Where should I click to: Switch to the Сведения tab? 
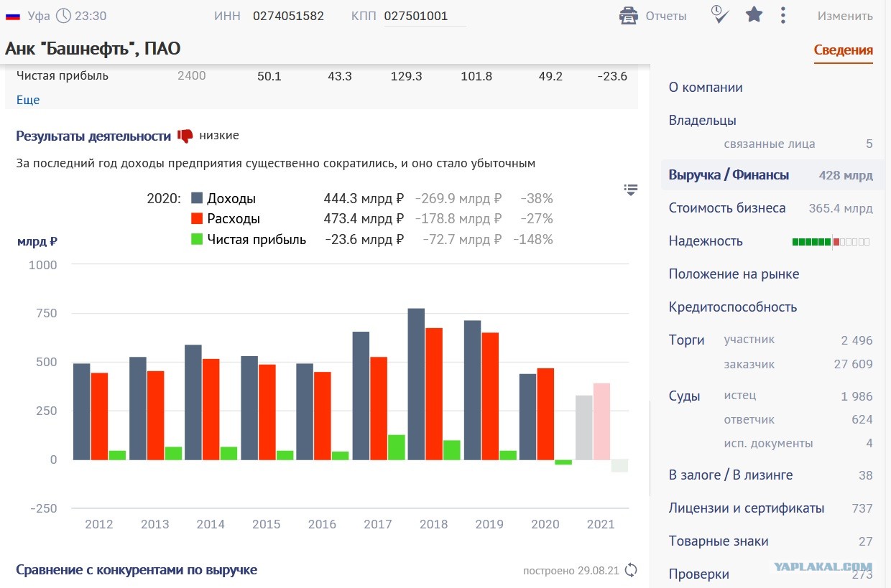tap(844, 50)
